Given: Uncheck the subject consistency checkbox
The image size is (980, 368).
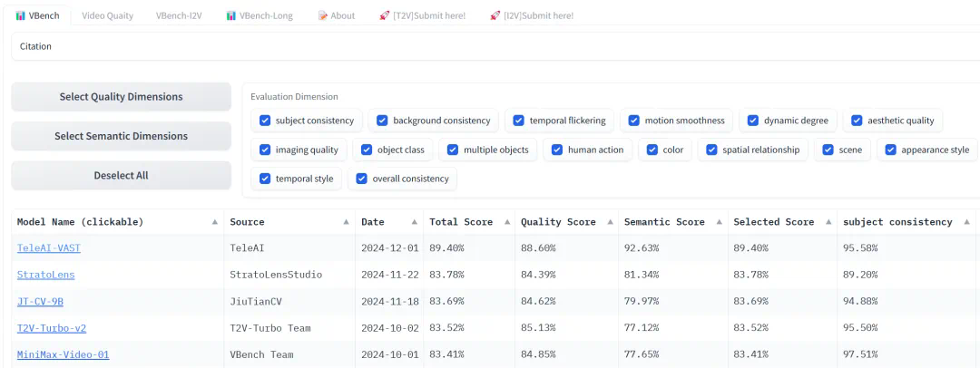Looking at the screenshot, I should [265, 121].
